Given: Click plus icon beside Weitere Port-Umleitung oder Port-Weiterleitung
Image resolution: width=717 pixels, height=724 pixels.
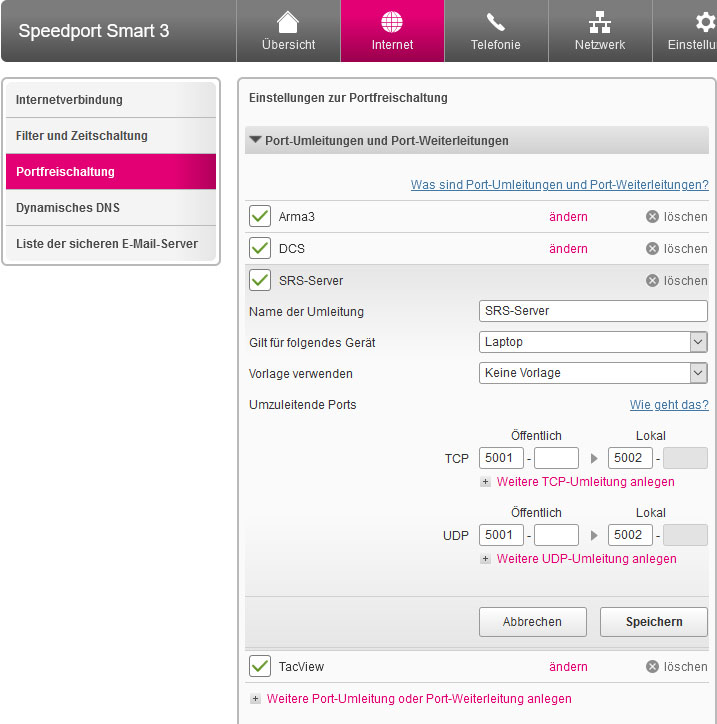Looking at the screenshot, I should point(255,699).
